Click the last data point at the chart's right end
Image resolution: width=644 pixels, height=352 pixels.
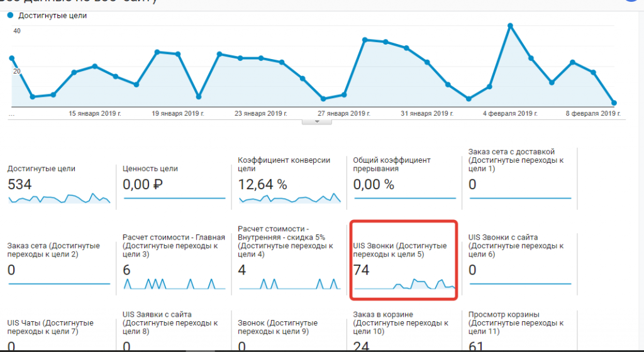614,102
